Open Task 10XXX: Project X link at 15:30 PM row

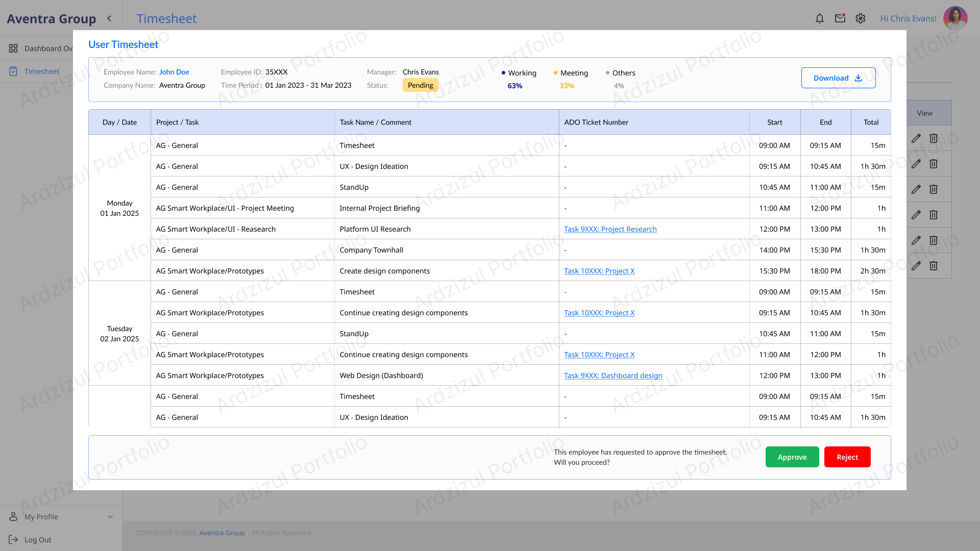click(x=599, y=271)
